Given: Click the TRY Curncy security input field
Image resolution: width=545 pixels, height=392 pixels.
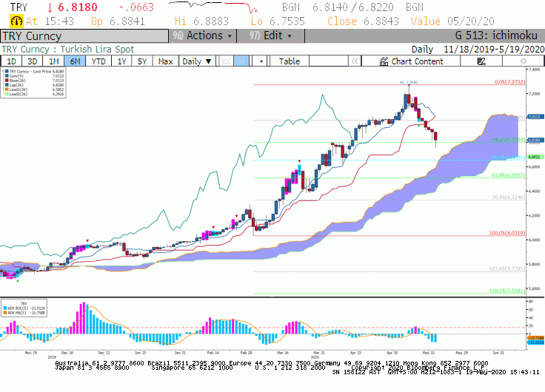Looking at the screenshot, I should click(84, 36).
